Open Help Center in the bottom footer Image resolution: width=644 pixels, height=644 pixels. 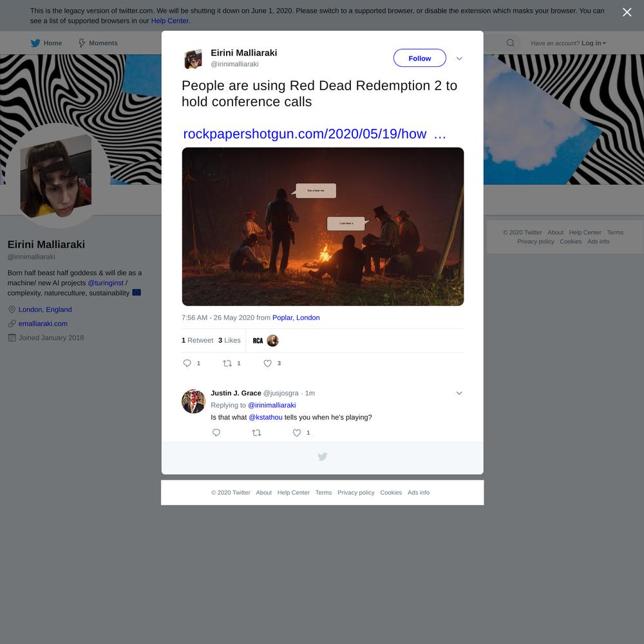(x=293, y=493)
